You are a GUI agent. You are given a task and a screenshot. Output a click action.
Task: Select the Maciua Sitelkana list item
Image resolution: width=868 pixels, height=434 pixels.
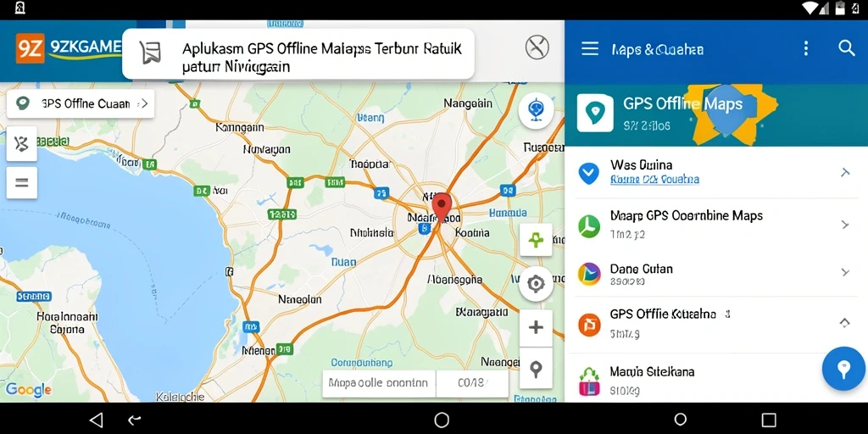pos(716,380)
